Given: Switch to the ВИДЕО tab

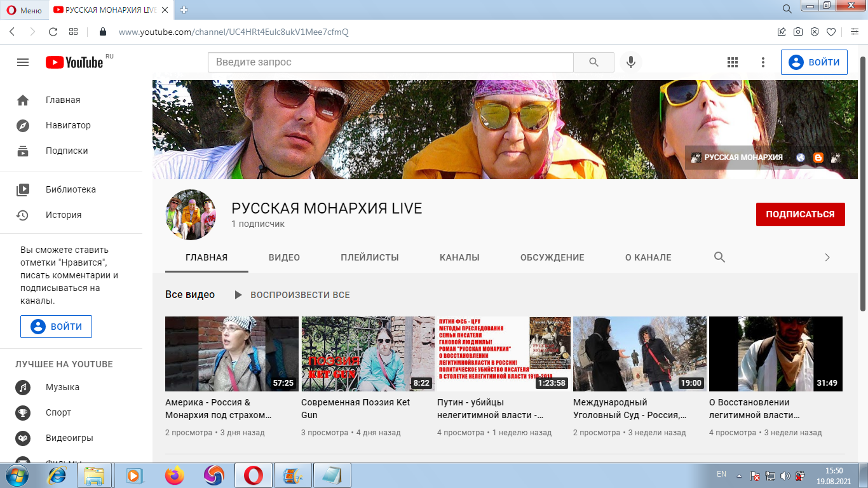Looking at the screenshot, I should click(284, 257).
